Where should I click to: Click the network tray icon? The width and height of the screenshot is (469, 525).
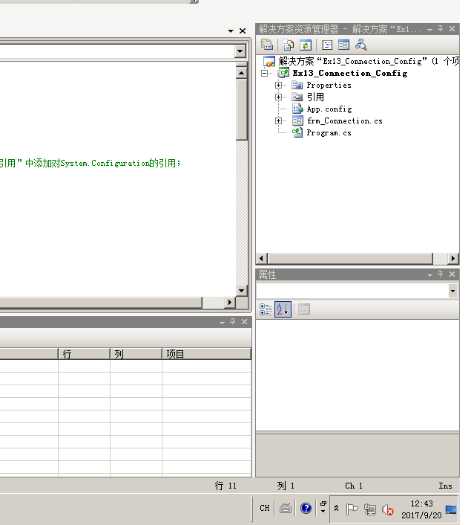370,509
